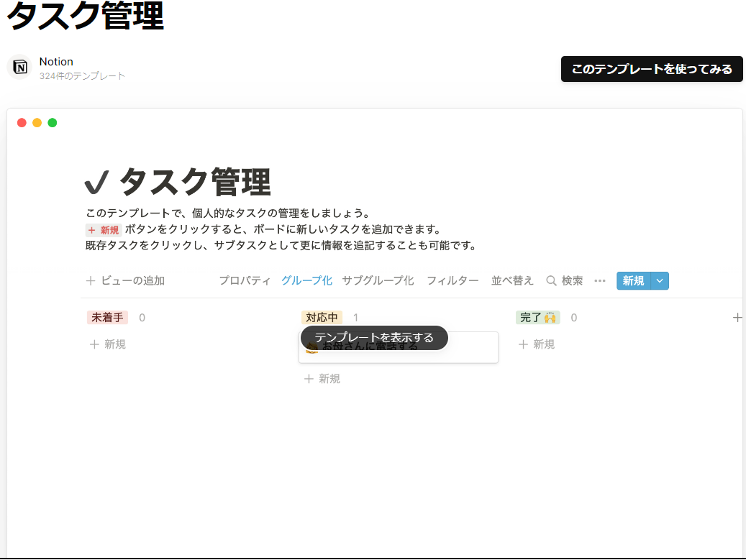
Task: Open the サブグループ化 sub-grouping options
Action: pyautogui.click(x=378, y=281)
